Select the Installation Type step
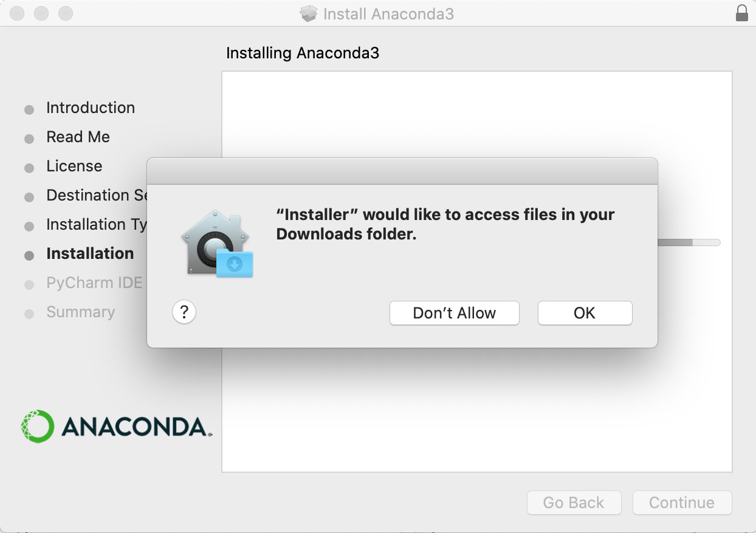Screen dimensions: 756x533 coord(96,225)
